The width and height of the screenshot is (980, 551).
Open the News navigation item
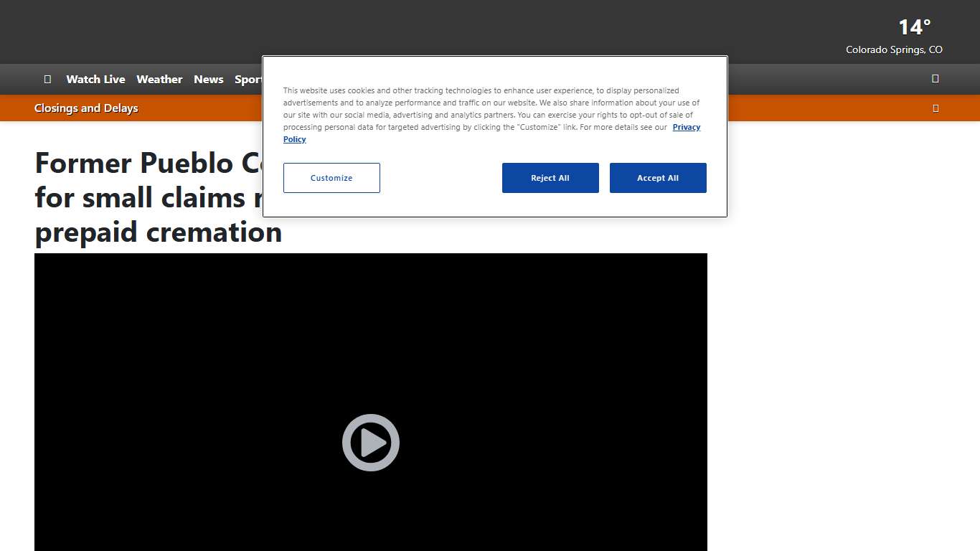tap(208, 80)
